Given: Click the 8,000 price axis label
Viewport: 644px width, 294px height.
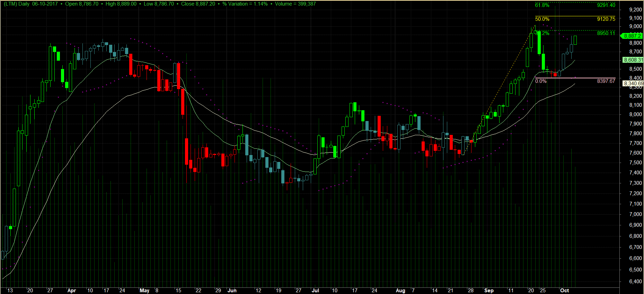Looking at the screenshot, I should point(636,114).
